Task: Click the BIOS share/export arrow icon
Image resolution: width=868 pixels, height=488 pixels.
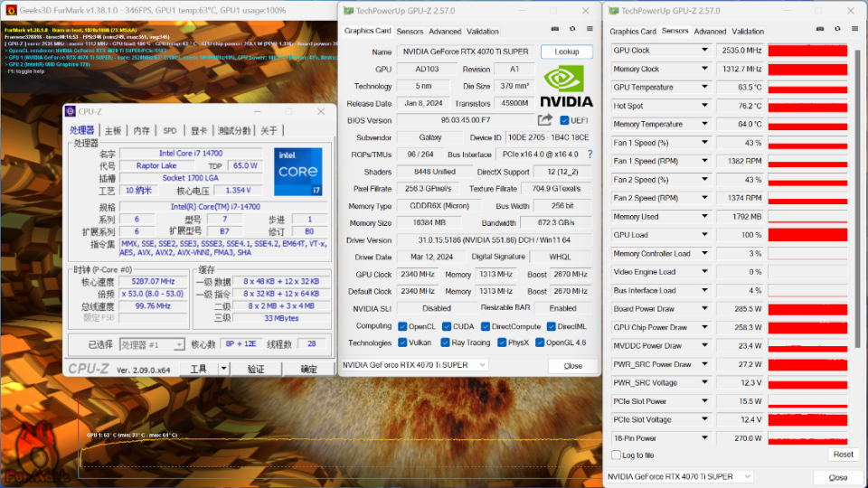Action: 545,120
